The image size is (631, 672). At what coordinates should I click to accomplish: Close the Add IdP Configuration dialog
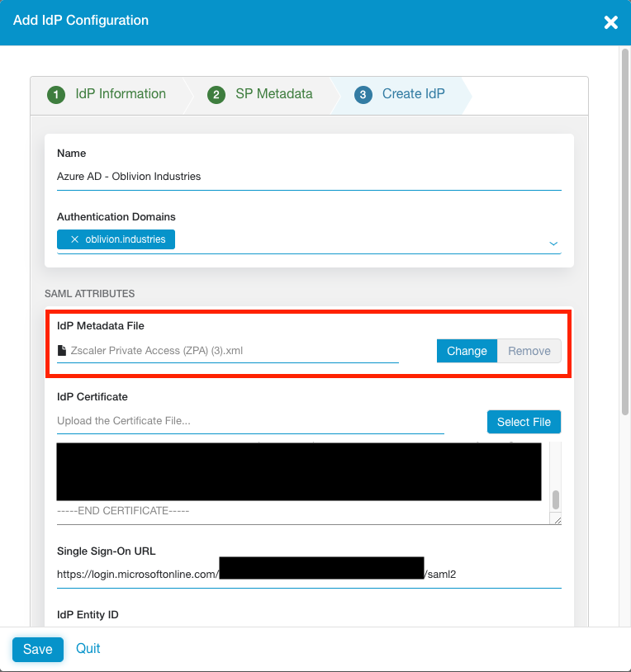pyautogui.click(x=610, y=22)
